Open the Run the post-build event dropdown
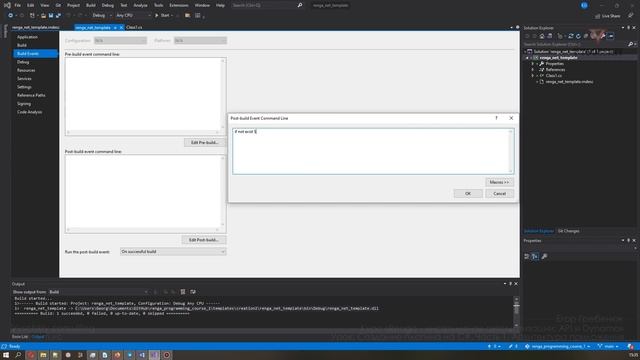 (173, 252)
